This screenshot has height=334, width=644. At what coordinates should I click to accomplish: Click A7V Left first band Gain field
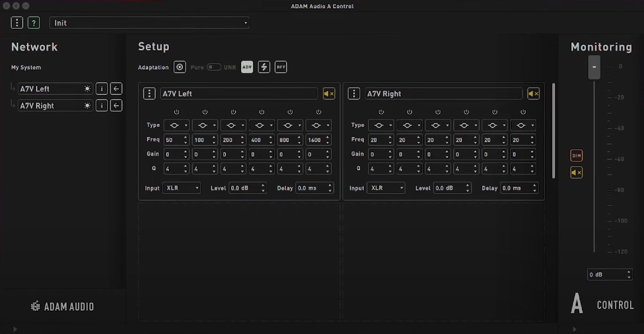[x=177, y=154]
